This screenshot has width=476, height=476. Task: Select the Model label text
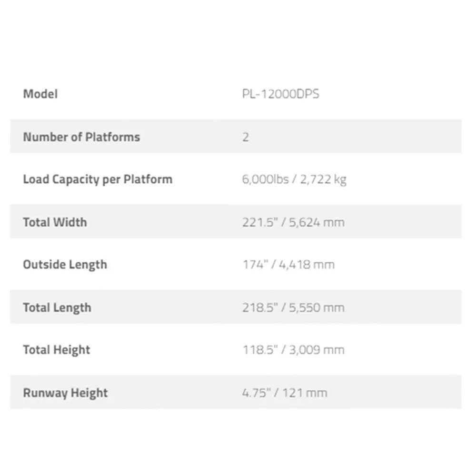(x=40, y=94)
